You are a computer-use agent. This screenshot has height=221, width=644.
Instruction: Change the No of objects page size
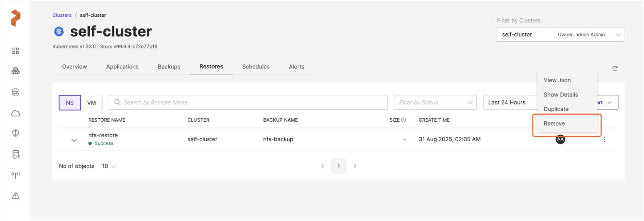point(109,166)
